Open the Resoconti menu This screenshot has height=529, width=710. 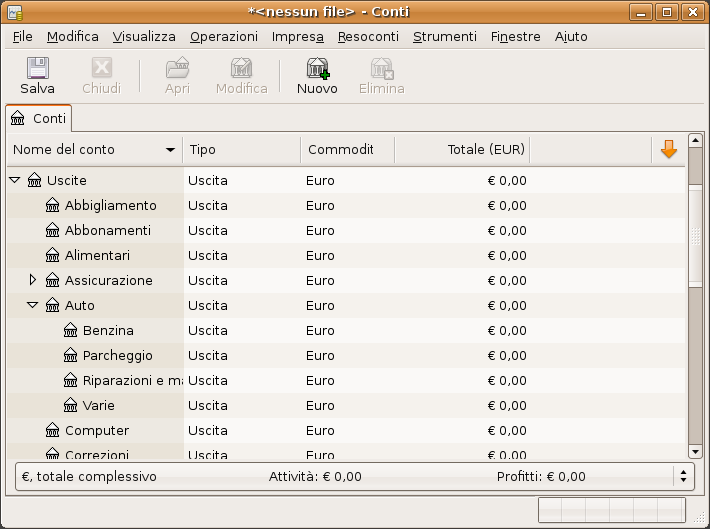[368, 36]
